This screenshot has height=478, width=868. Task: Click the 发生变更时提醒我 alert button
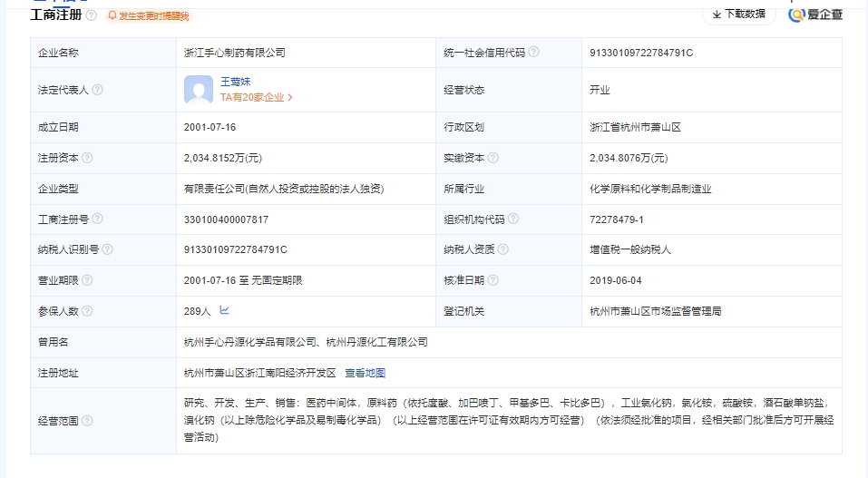(x=149, y=16)
